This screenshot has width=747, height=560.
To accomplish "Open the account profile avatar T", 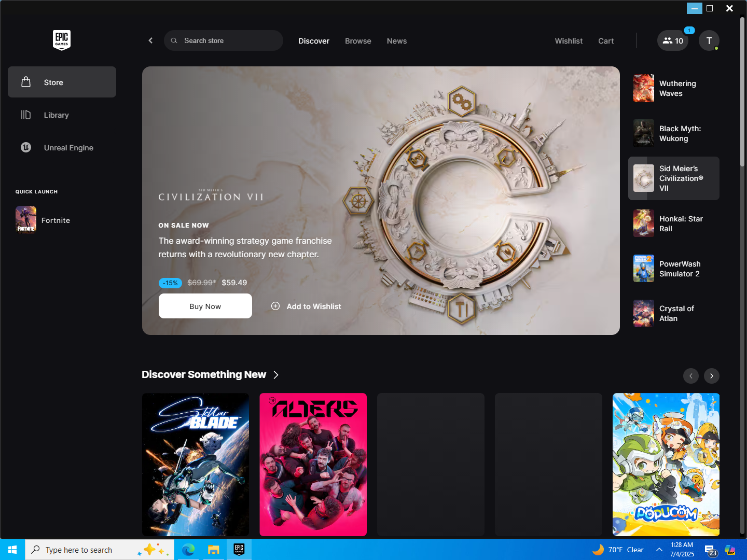I will [709, 40].
